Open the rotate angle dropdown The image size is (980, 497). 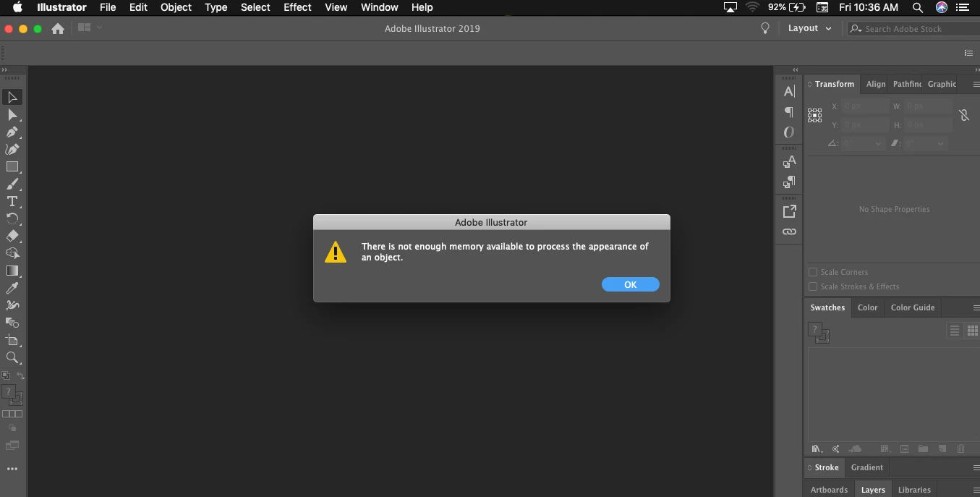[x=879, y=143]
